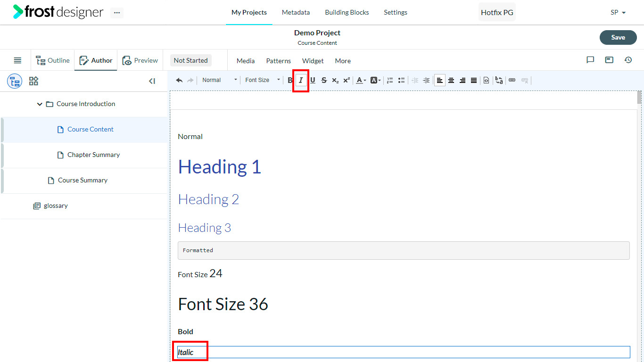Open the hamburger menu icon
The image size is (644, 362).
[17, 60]
